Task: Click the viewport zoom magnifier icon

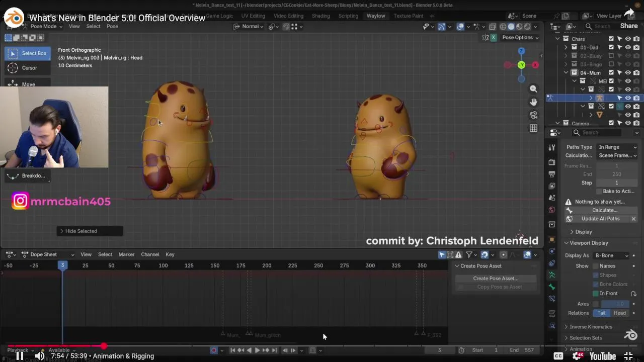Action: click(x=533, y=89)
